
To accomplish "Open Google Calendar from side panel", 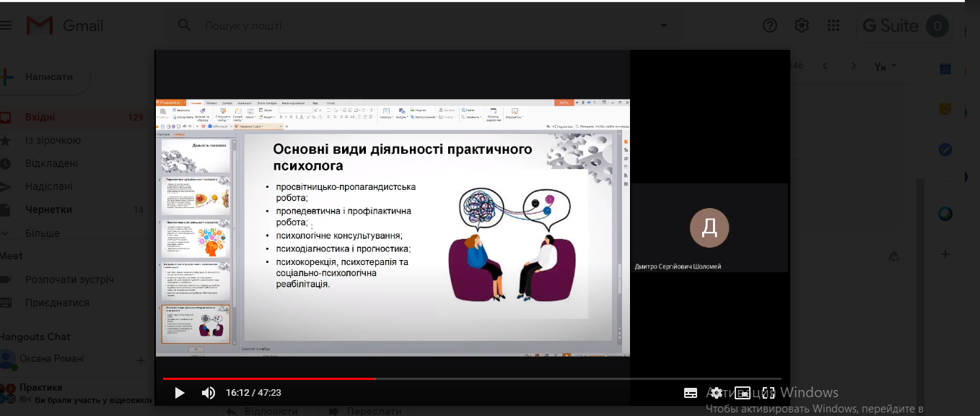I will tap(945, 69).
